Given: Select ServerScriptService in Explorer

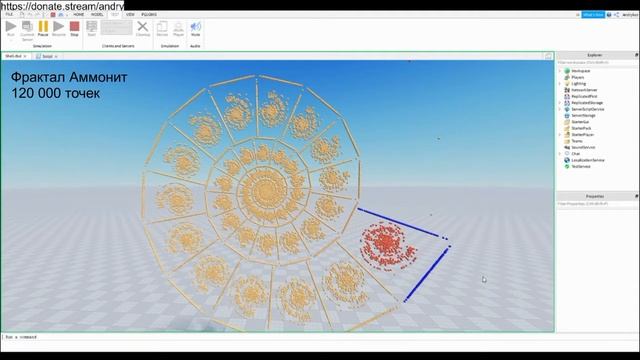Looking at the screenshot, I should coord(587,109).
